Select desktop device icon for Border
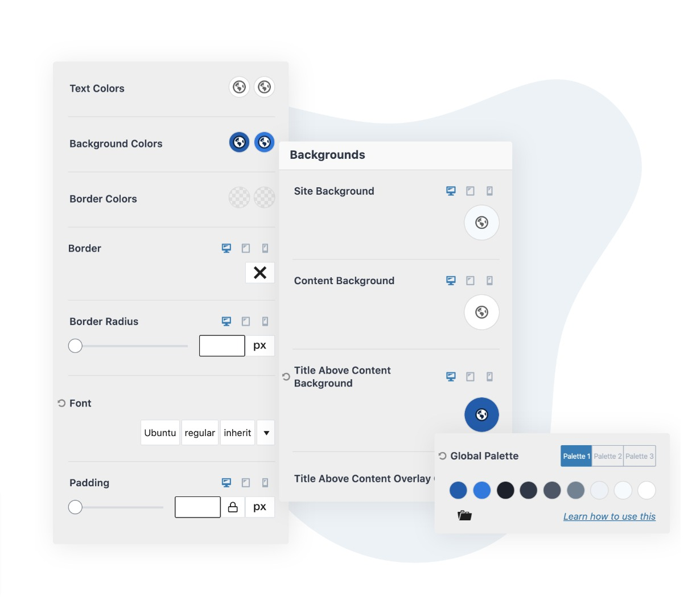692x616 pixels. 226,248
